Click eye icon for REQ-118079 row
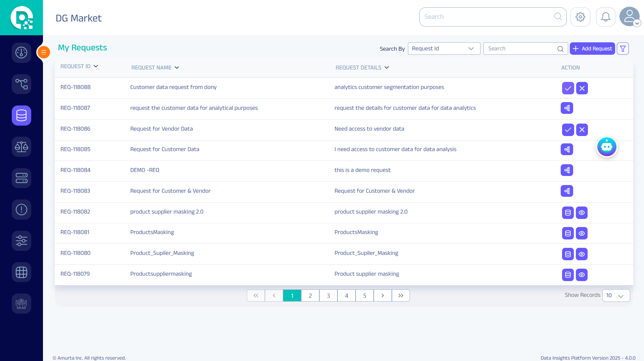Image resolution: width=644 pixels, height=361 pixels. tap(582, 275)
